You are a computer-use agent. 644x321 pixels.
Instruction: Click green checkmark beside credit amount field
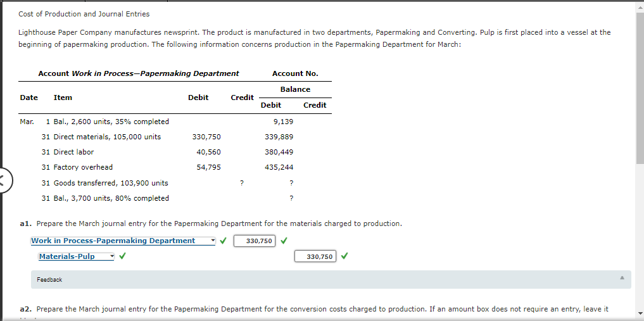click(344, 256)
